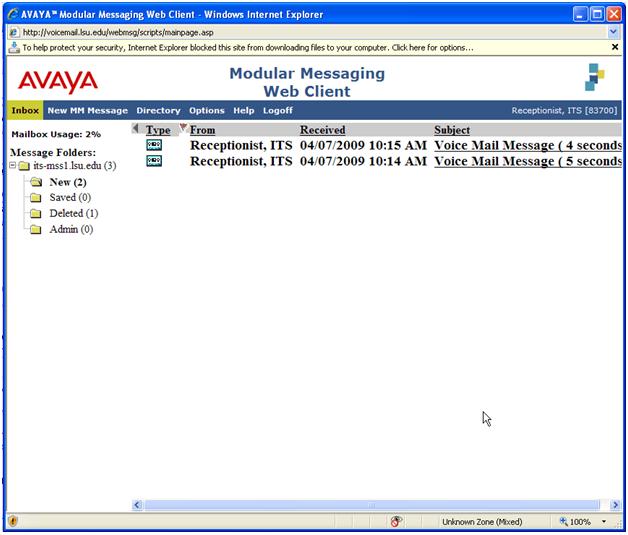Sort messages by Type column

[x=158, y=130]
